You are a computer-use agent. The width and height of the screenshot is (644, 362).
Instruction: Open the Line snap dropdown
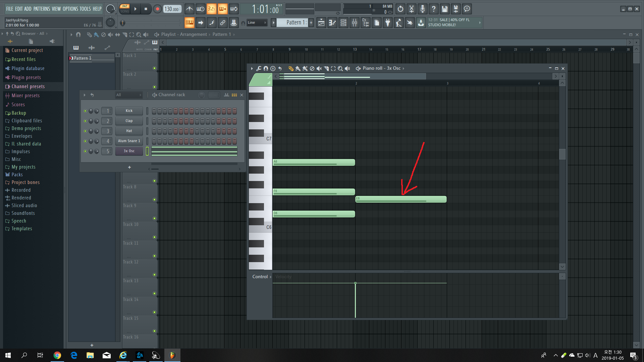(257, 23)
